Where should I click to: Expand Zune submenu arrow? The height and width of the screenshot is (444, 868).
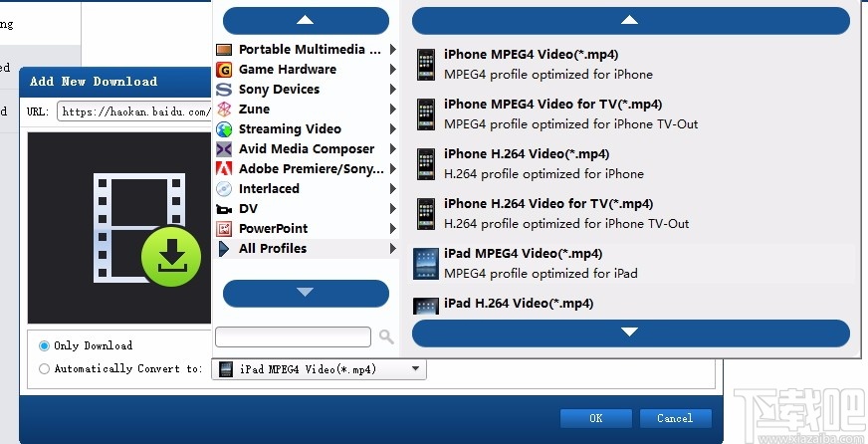(x=392, y=110)
